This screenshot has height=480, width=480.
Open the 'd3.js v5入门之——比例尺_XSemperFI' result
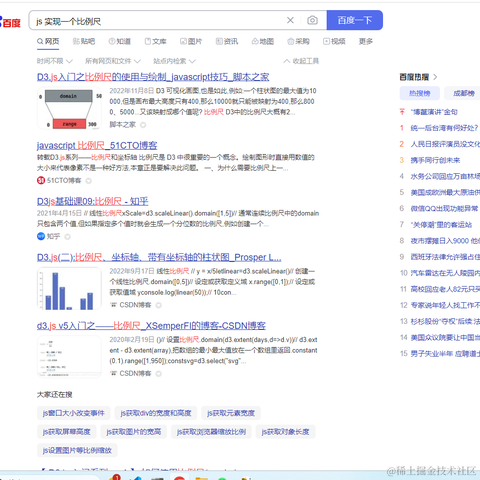point(151,326)
